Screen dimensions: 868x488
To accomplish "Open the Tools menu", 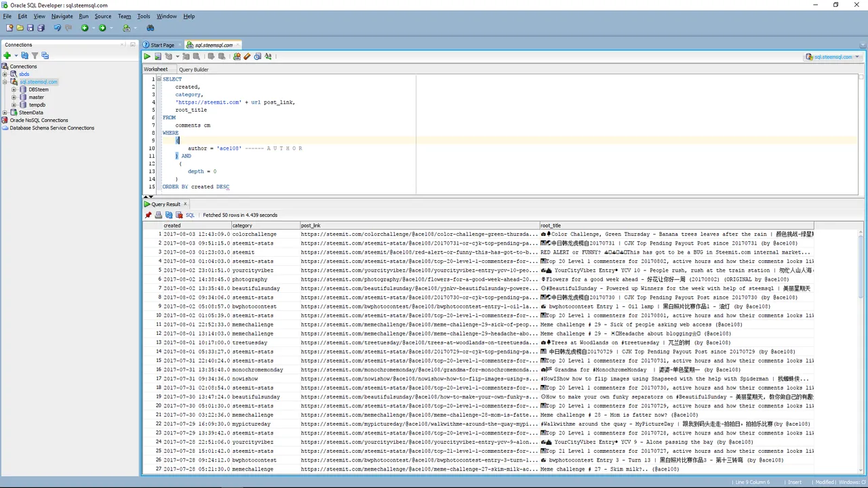I will 144,16.
